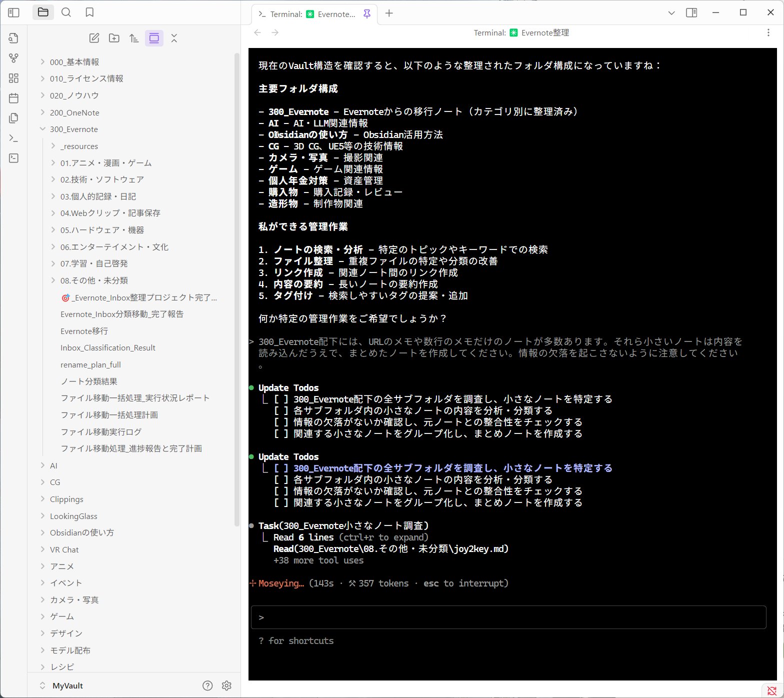Screen dimensions: 784x698
Task: Open the file explorer folder tab
Action: point(43,12)
